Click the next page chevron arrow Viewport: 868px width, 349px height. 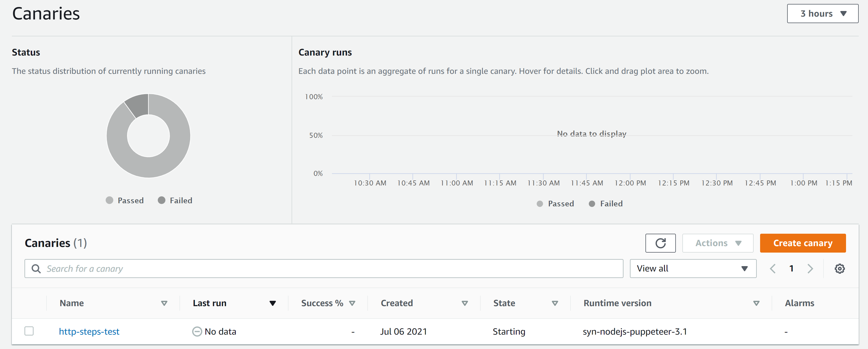point(810,268)
